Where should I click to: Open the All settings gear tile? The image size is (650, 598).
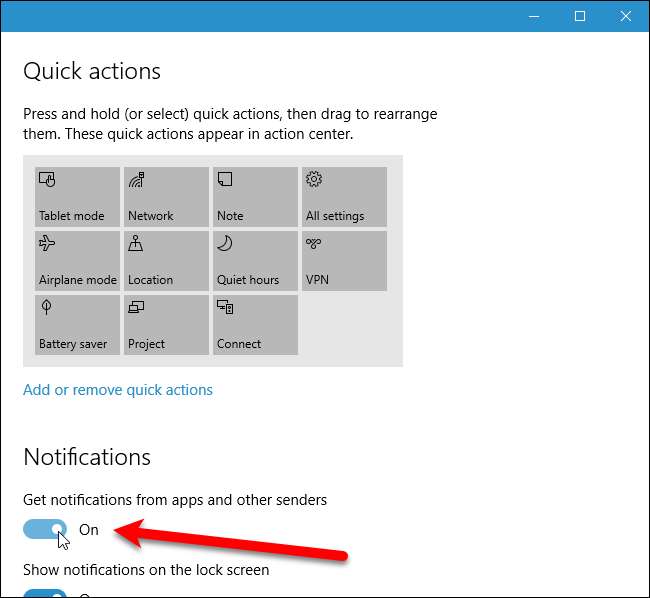(x=344, y=196)
